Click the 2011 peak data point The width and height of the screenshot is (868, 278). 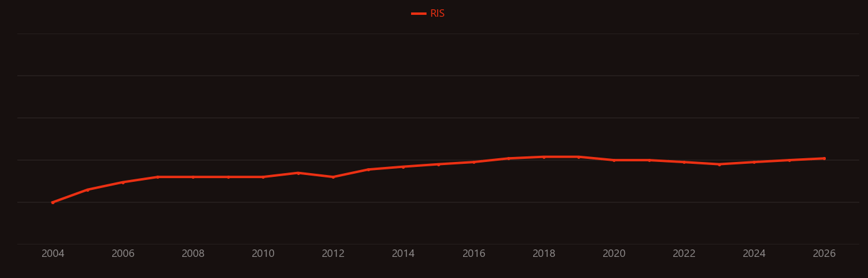[298, 173]
